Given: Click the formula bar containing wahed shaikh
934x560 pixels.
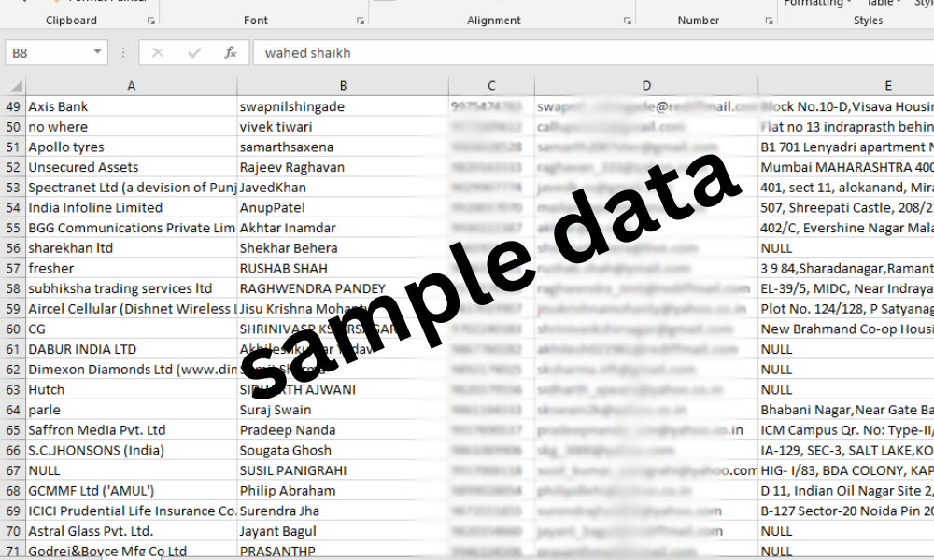Looking at the screenshot, I should 593,53.
